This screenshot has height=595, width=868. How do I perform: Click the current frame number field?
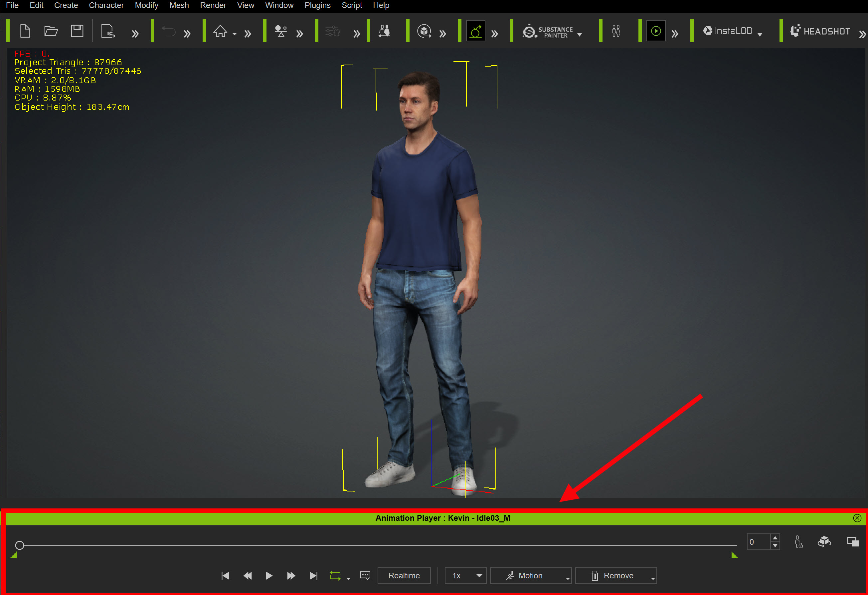click(x=758, y=542)
